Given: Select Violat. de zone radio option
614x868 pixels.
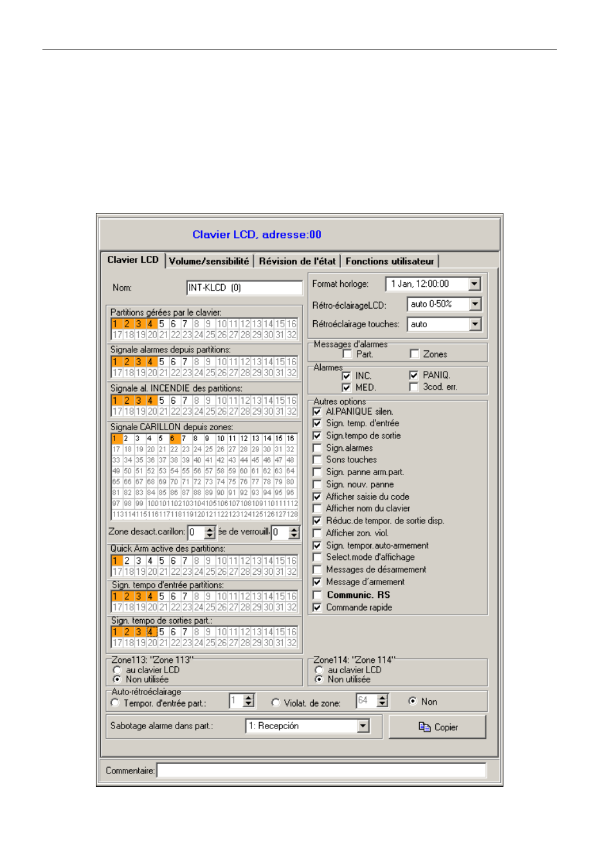Looking at the screenshot, I should pyautogui.click(x=276, y=703).
